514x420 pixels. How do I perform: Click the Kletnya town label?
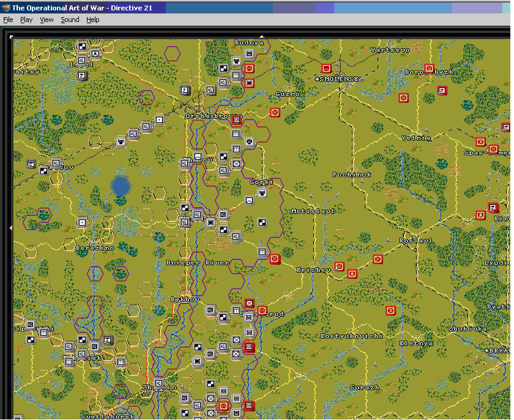tap(416, 343)
